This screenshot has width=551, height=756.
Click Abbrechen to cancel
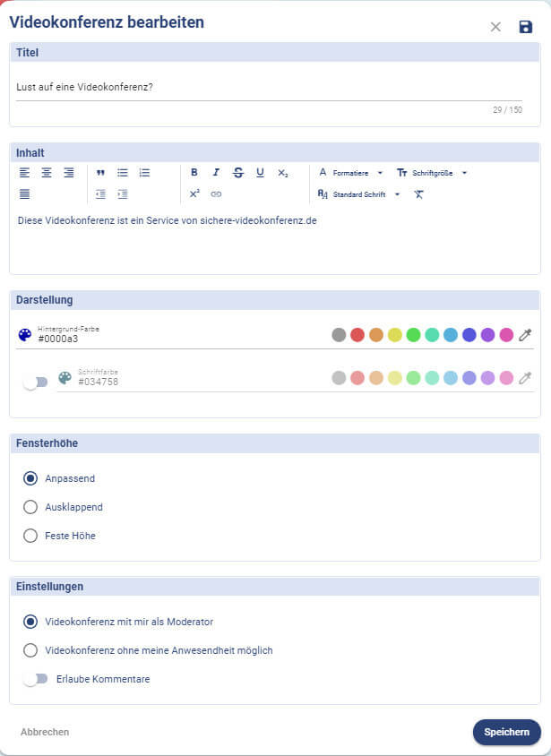(45, 732)
